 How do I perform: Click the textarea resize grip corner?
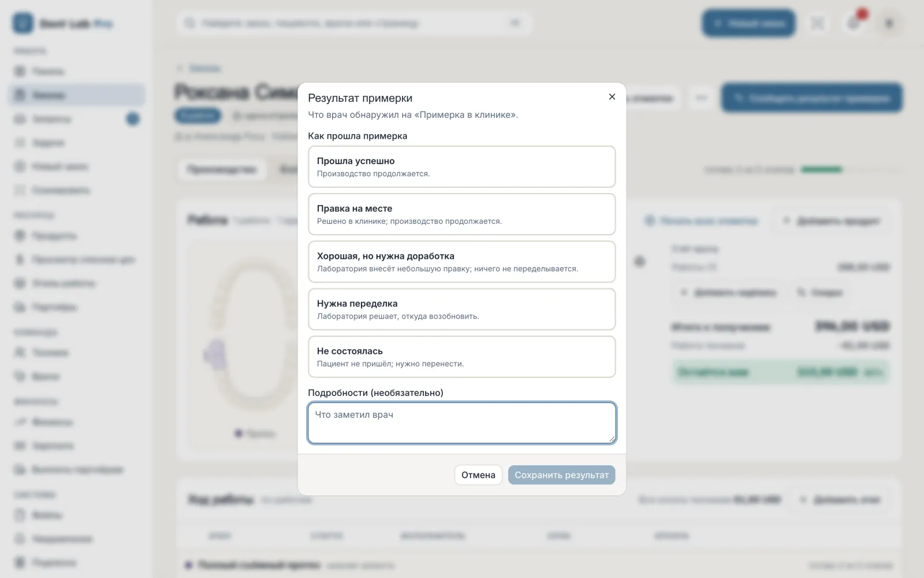coord(612,439)
